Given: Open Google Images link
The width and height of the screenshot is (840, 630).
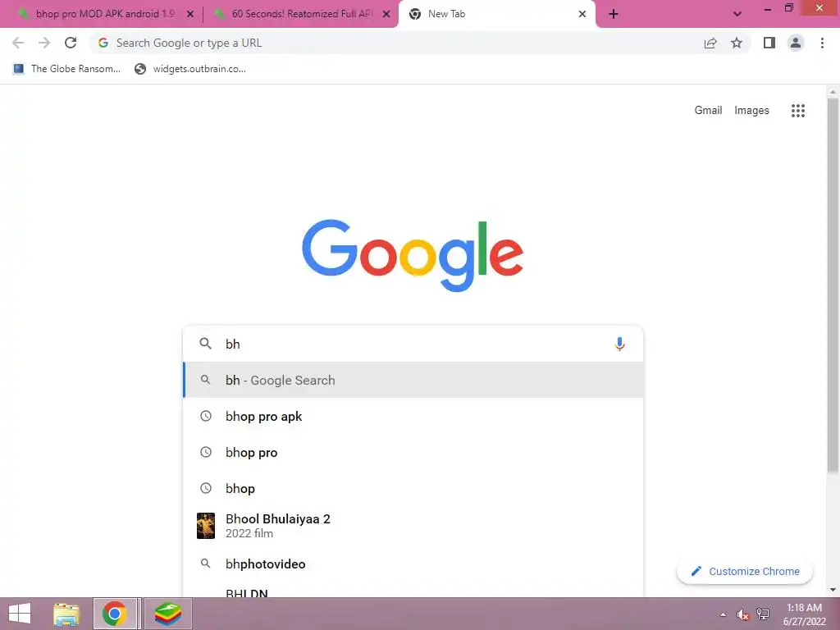Looking at the screenshot, I should click(x=751, y=111).
